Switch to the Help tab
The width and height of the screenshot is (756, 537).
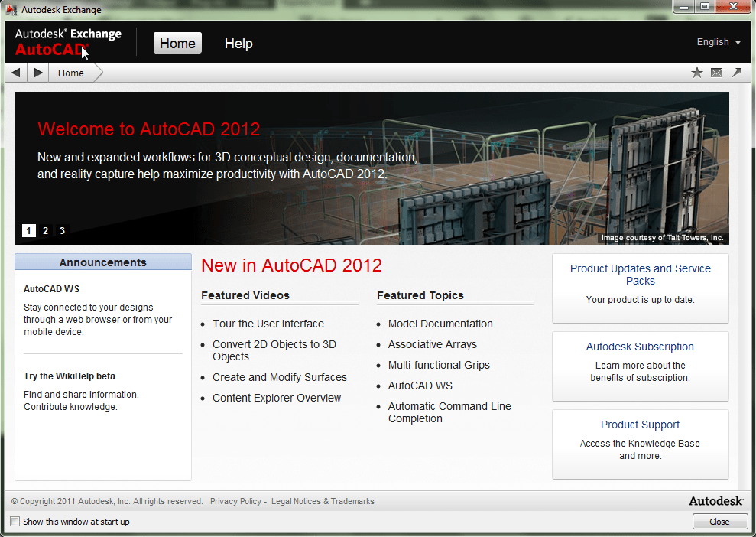pyautogui.click(x=238, y=43)
